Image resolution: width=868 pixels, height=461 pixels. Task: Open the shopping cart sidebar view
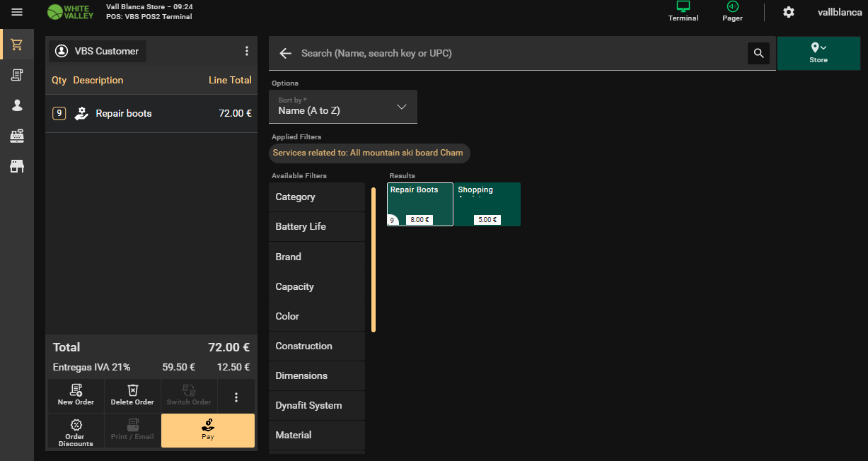click(17, 45)
